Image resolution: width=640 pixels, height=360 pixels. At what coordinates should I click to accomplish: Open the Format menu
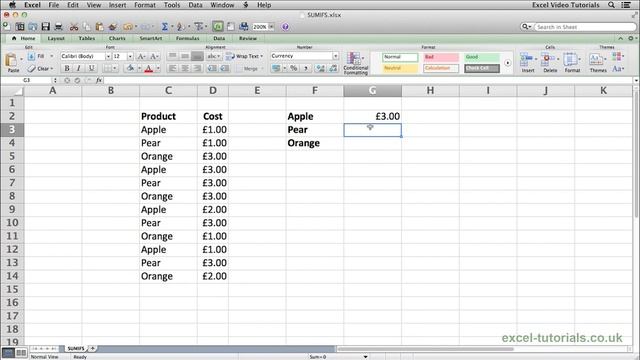click(x=145, y=5)
